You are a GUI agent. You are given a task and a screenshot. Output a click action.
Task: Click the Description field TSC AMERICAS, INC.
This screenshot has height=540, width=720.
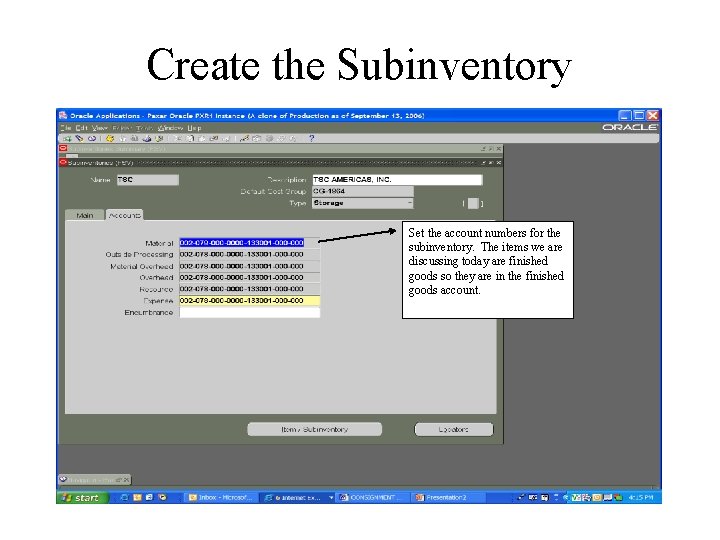point(397,180)
